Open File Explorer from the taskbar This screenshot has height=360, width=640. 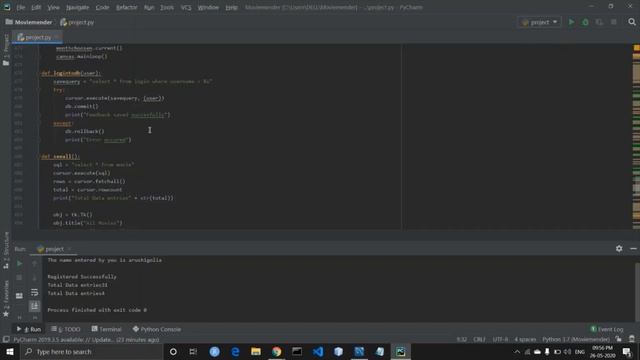click(x=256, y=352)
